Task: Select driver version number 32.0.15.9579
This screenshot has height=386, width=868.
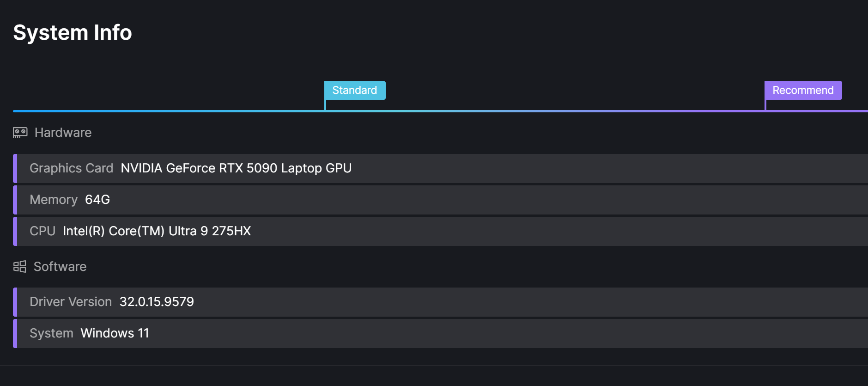Action: (x=157, y=302)
